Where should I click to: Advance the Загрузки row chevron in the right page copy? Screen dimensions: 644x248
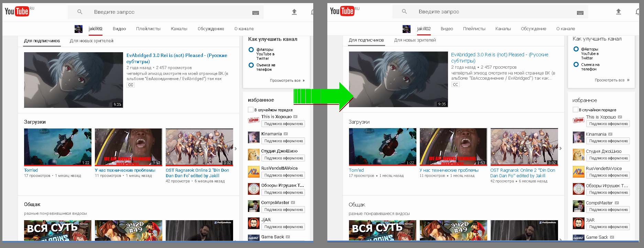pyautogui.click(x=560, y=148)
